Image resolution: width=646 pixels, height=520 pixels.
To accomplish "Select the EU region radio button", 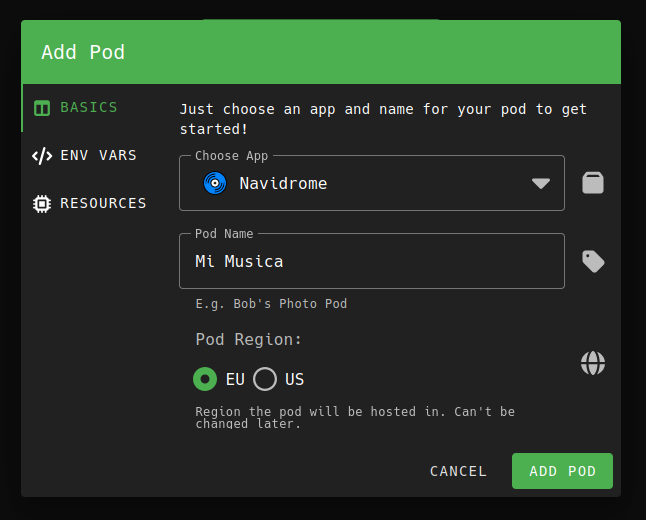I will pos(205,379).
